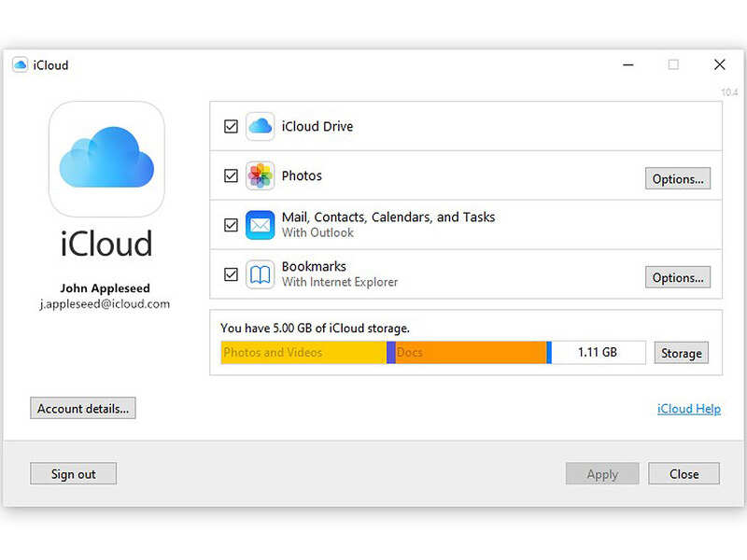This screenshot has height=560, width=747.
Task: Disable Photos syncing checkbox
Action: tap(231, 175)
